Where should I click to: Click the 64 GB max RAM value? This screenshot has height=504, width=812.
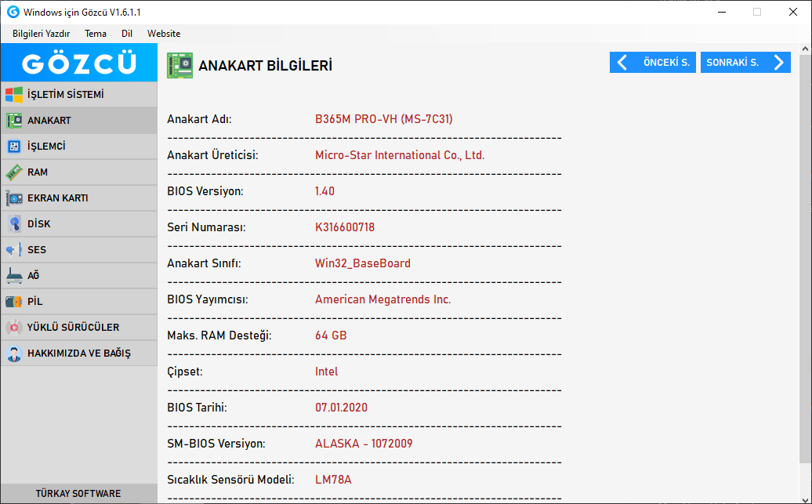pyautogui.click(x=331, y=335)
